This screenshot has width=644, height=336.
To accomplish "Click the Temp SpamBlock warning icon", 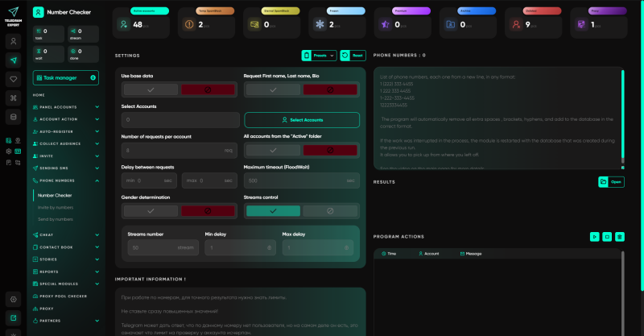I will pos(189,25).
